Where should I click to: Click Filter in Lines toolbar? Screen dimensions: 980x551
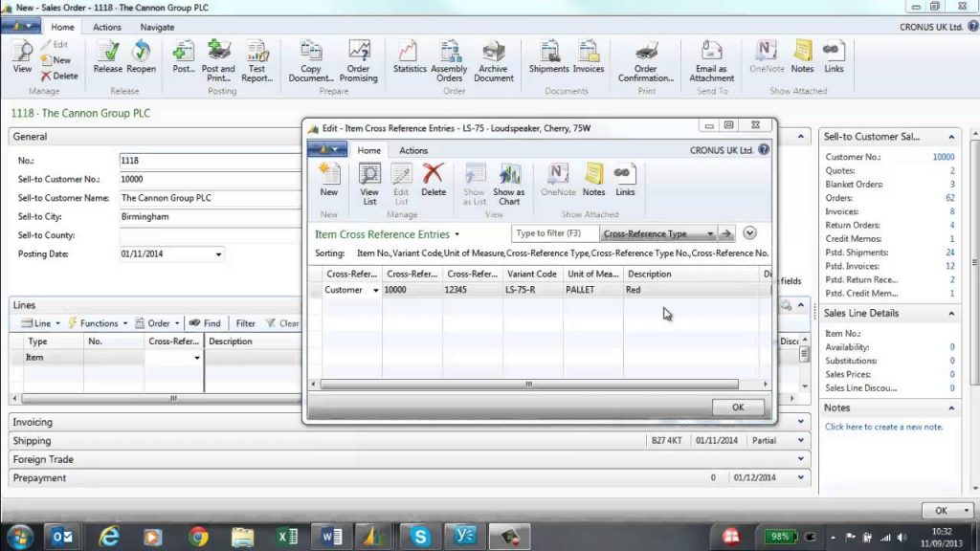[x=245, y=323]
